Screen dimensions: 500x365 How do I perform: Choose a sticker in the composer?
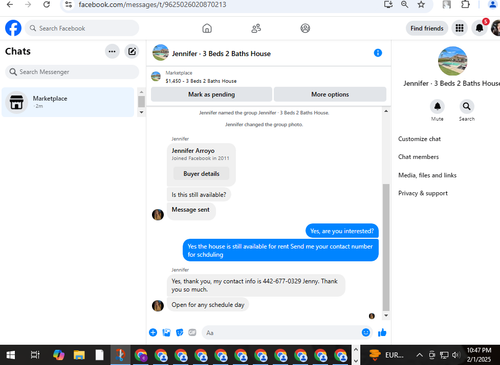(x=179, y=332)
